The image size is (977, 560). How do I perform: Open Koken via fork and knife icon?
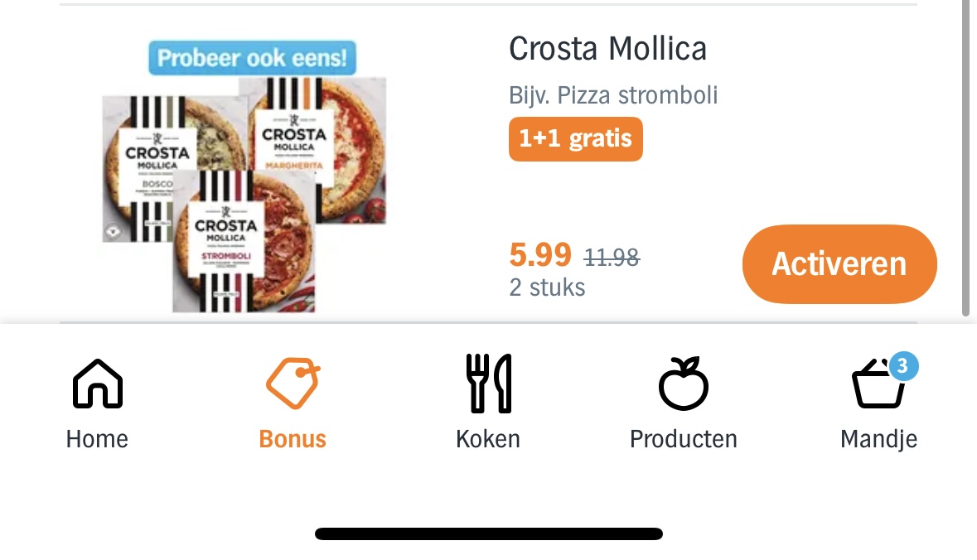(x=488, y=384)
